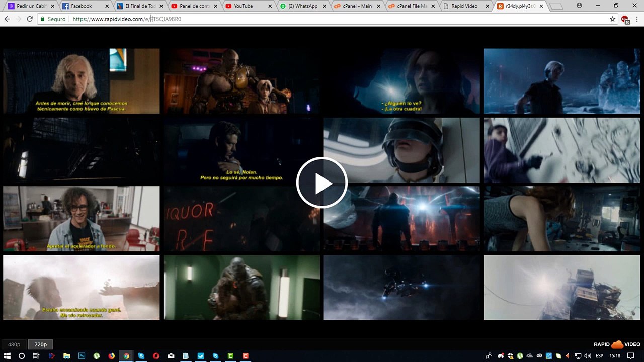Open the volume control speaker icon
644x362 pixels.
587,356
